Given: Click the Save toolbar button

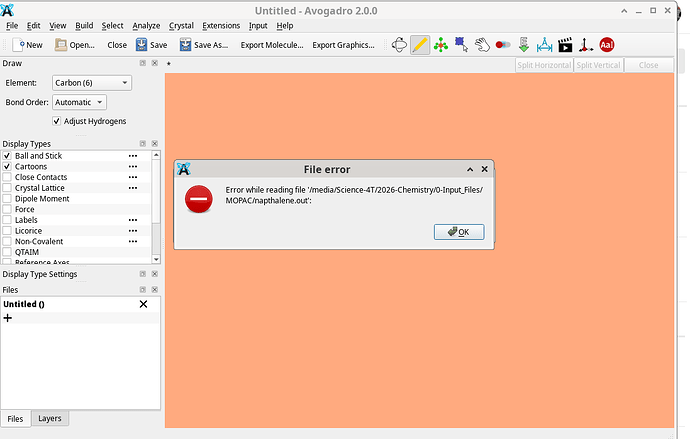Looking at the screenshot, I should tap(151, 45).
